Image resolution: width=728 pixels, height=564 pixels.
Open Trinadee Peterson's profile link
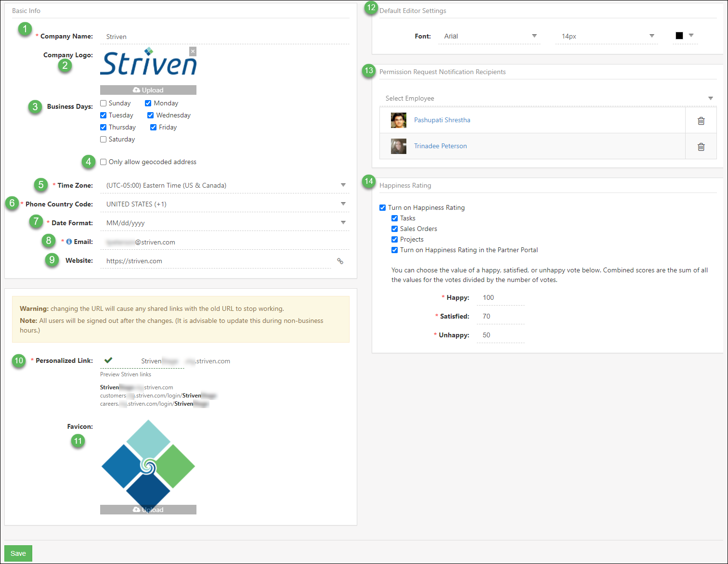pyautogui.click(x=441, y=146)
